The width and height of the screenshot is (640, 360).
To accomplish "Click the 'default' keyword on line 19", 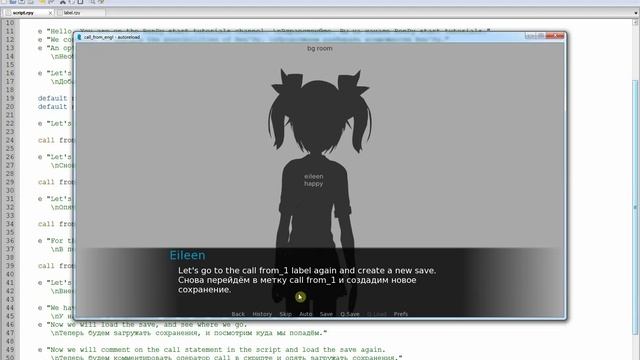I will [x=52, y=98].
